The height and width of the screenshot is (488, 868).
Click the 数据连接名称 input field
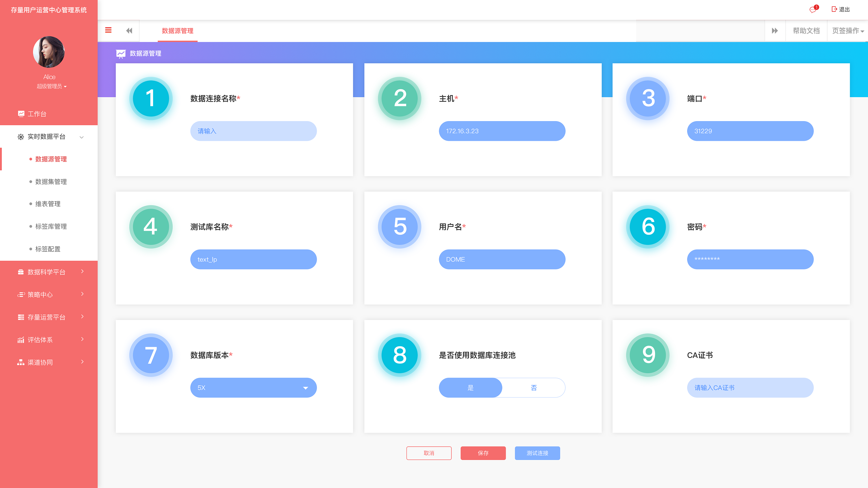coord(253,131)
